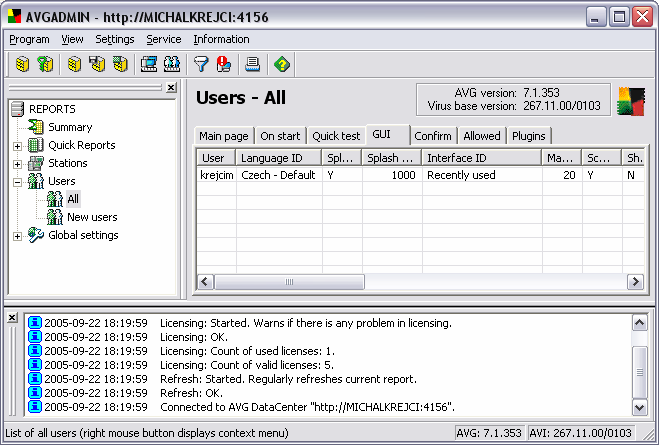Click the Recently used cell
659x445 pixels.
pos(482,175)
